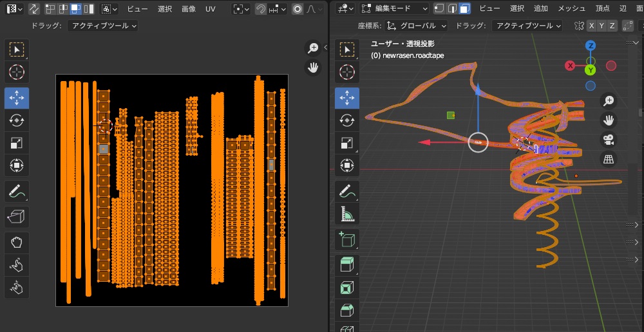
Task: Select the Add Cube tool in 3D viewport
Action: tap(347, 239)
